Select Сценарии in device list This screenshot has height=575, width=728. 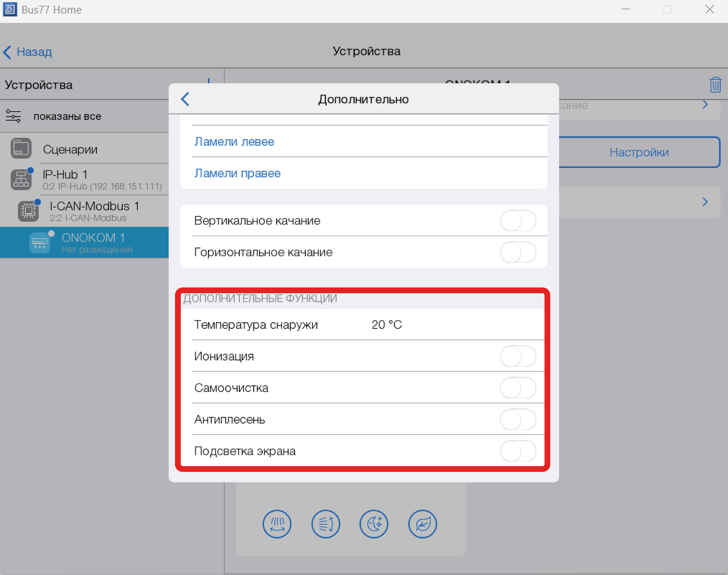click(x=70, y=149)
